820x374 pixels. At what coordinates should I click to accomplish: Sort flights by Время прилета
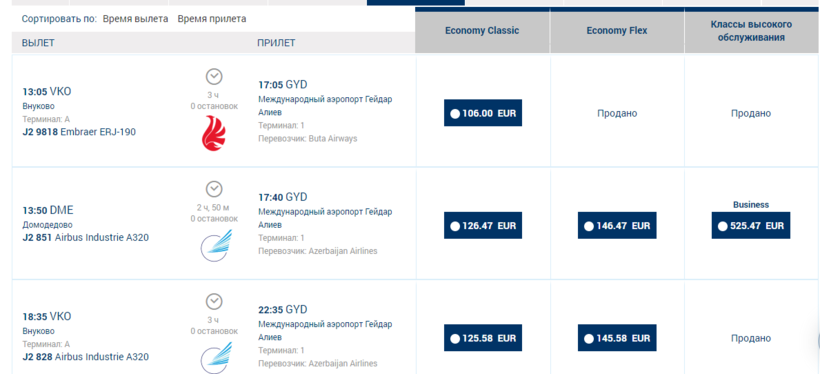click(212, 19)
